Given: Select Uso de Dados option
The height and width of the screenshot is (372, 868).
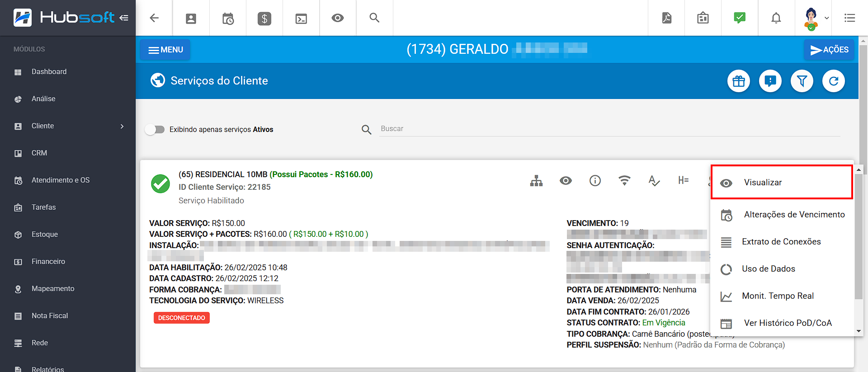Looking at the screenshot, I should (782, 269).
